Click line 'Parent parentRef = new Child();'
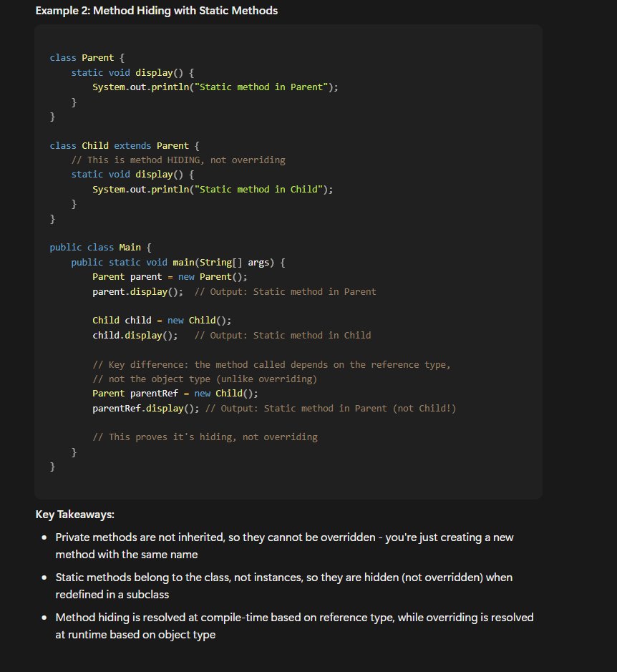 (x=175, y=394)
